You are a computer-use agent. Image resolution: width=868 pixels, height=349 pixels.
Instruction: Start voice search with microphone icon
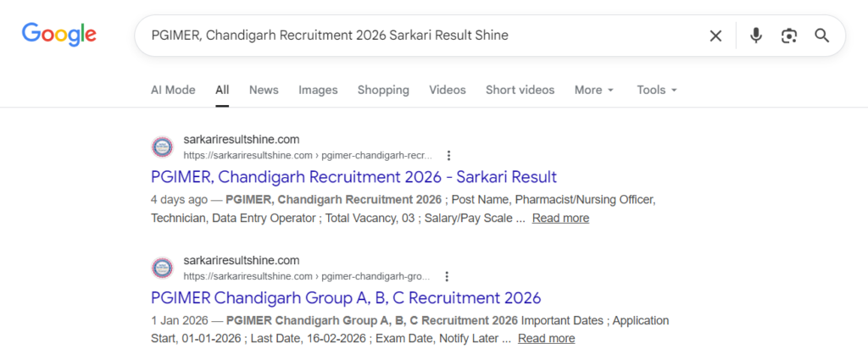click(x=756, y=36)
